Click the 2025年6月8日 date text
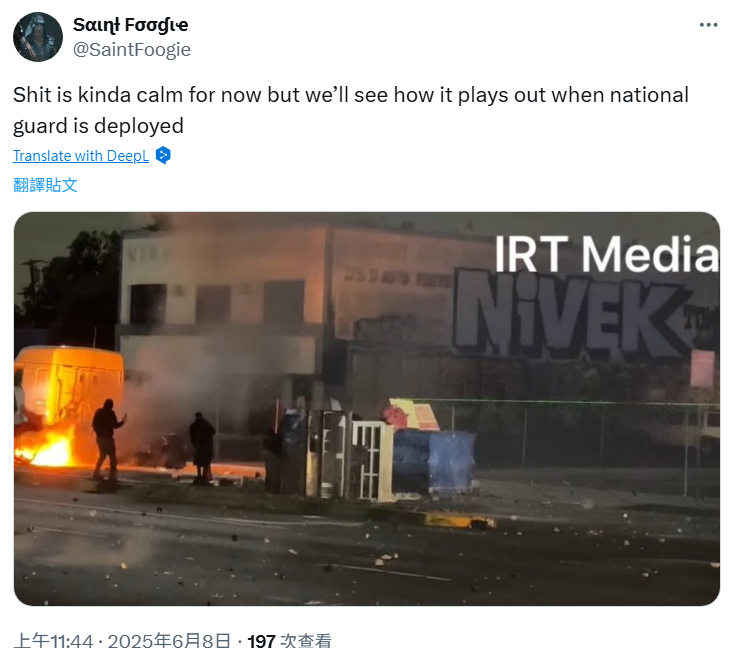Viewport: 733px width, 648px height. [x=169, y=640]
